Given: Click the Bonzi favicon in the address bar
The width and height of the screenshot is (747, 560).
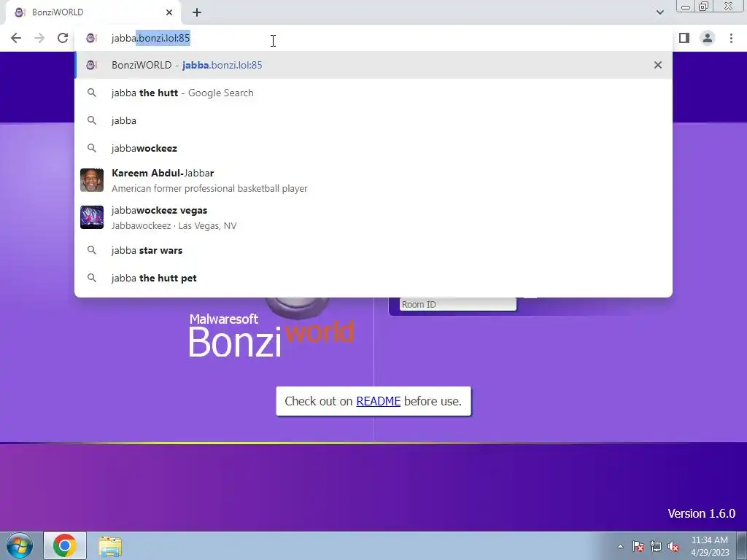Looking at the screenshot, I should 91,38.
